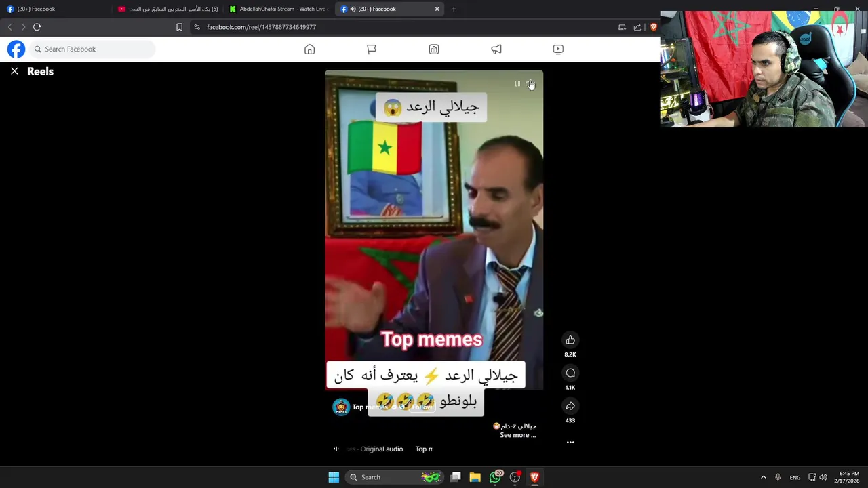Share the reel with the arrow icon
Viewport: 868px width, 488px height.
570,406
